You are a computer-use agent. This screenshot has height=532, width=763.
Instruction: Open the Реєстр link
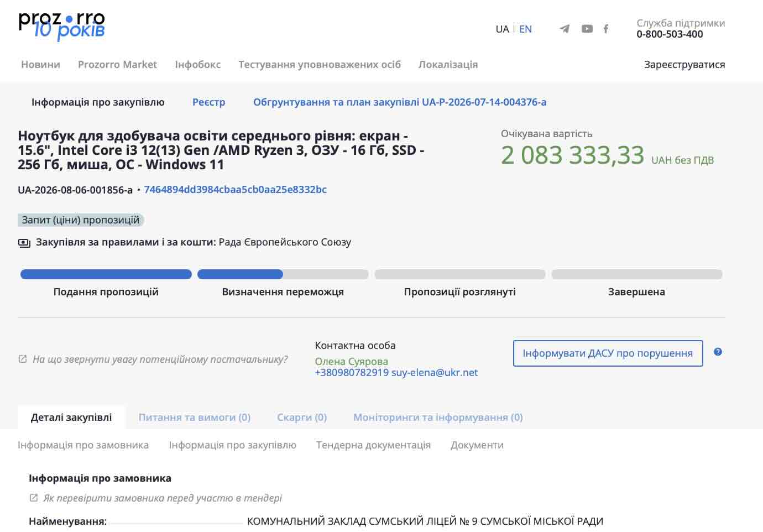click(x=209, y=102)
